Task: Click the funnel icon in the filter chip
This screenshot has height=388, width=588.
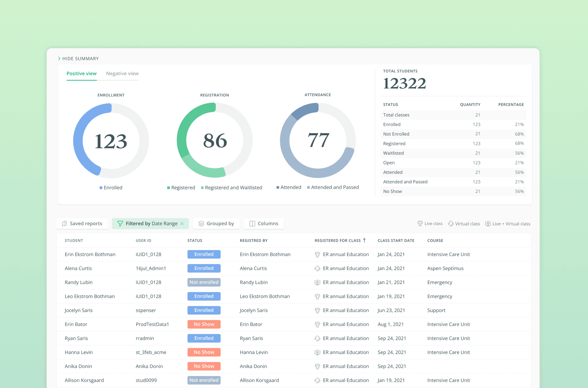Action: click(x=120, y=224)
